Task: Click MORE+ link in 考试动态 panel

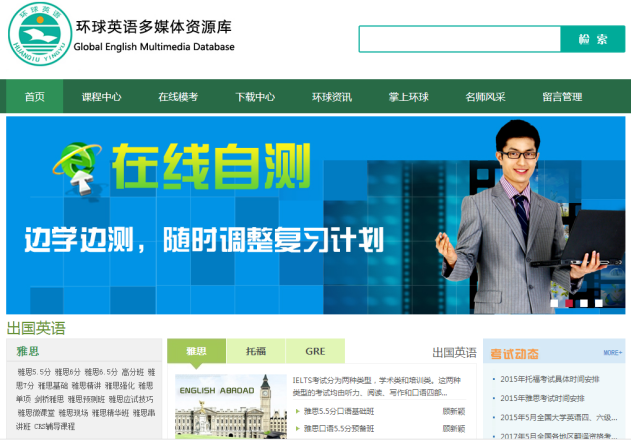Action: coord(613,353)
